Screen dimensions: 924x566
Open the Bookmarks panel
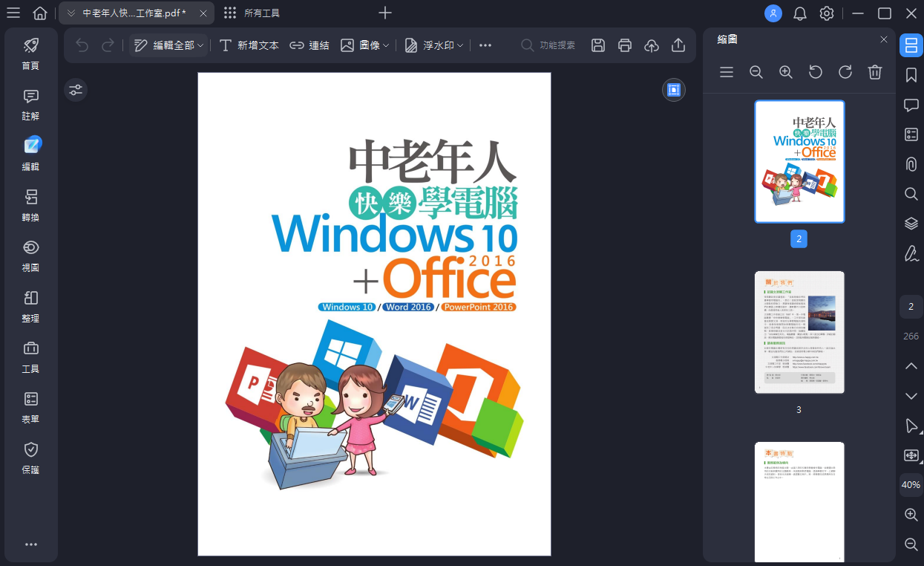[x=911, y=75]
